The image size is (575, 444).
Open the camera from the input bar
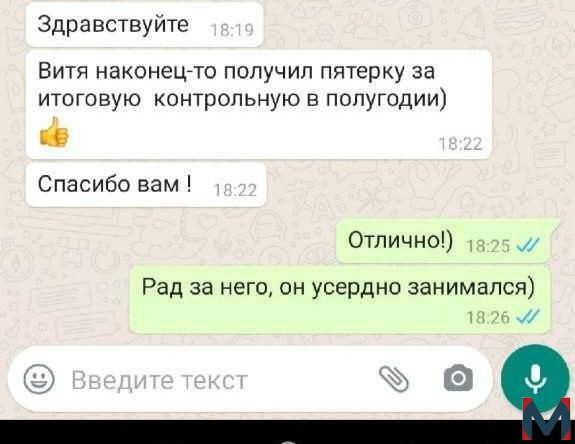point(458,378)
